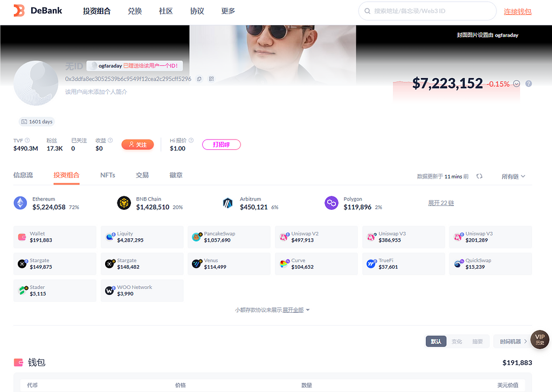Copy the wallet address with copy icon

coord(199,79)
